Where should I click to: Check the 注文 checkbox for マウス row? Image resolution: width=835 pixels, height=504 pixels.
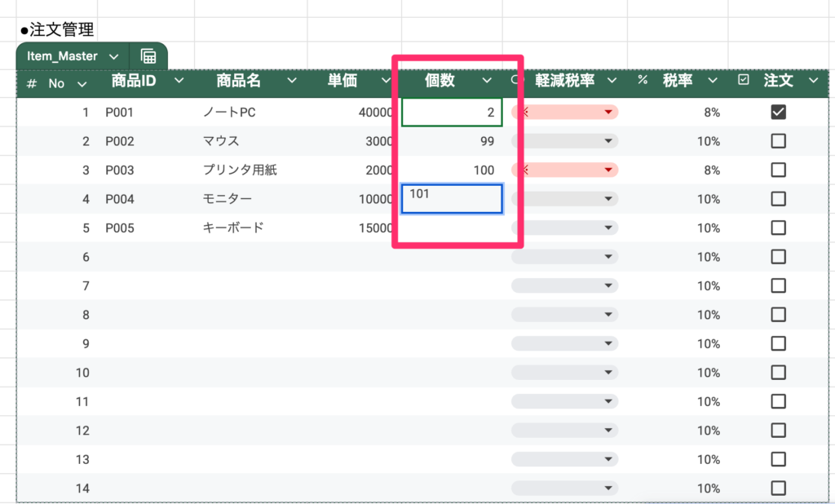778,141
